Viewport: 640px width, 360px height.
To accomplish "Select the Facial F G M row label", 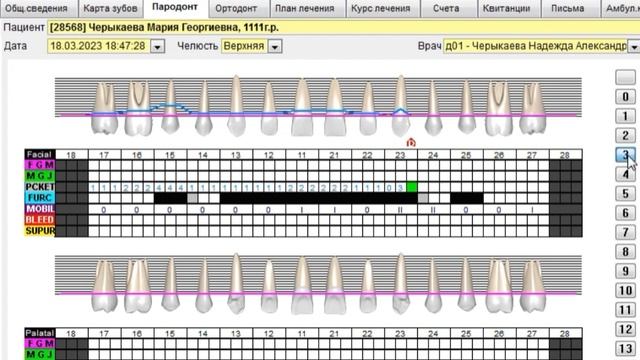I will 40,165.
